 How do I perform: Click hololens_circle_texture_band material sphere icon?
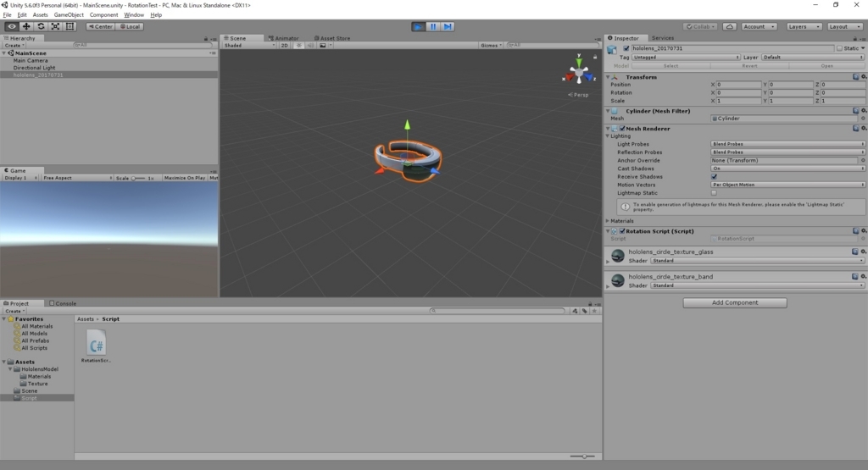point(618,280)
